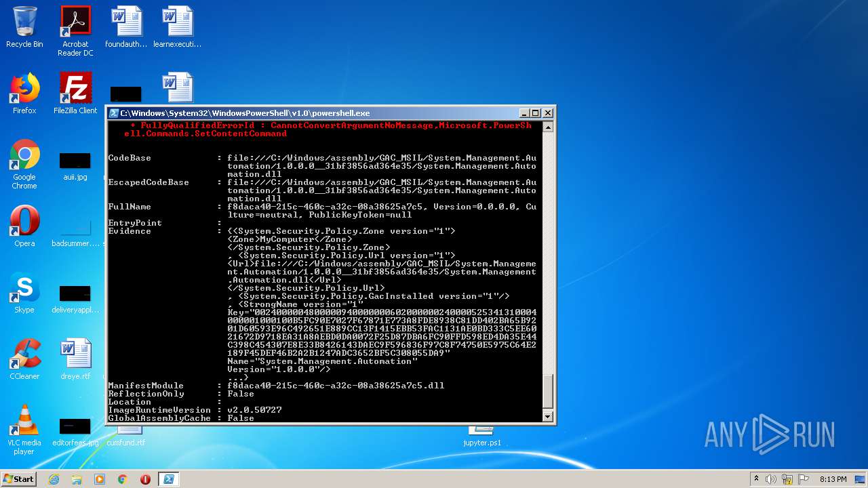Image resolution: width=868 pixels, height=488 pixels.
Task: Select the auii.jpg file icon
Action: pyautogui.click(x=75, y=166)
